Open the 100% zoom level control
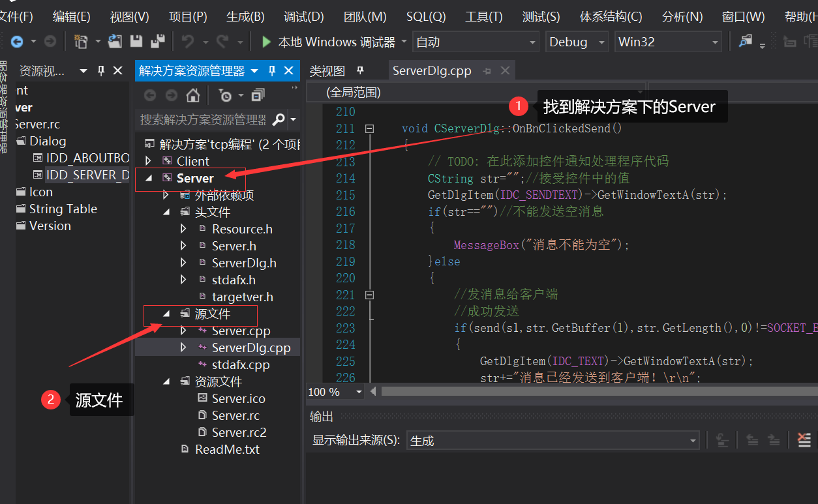818x504 pixels. (x=334, y=391)
